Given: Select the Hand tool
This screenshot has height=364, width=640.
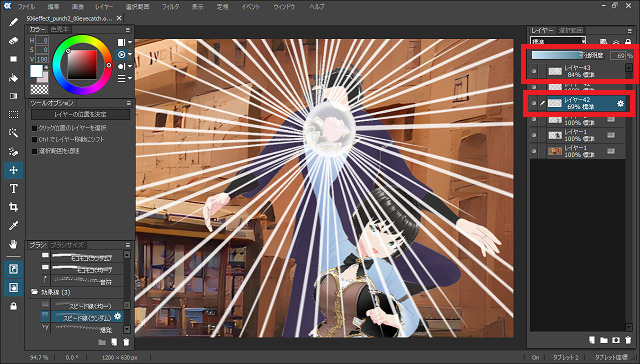Looking at the screenshot, I should (13, 244).
